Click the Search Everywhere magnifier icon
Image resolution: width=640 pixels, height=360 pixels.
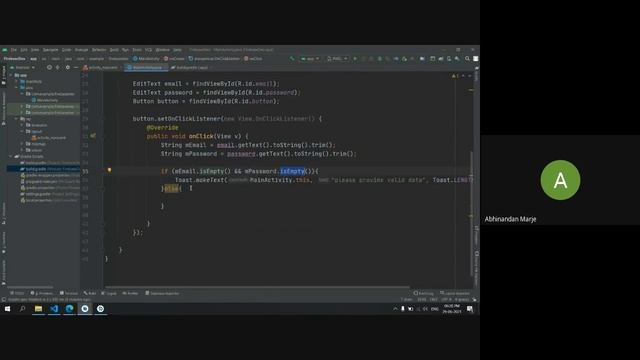coord(467,59)
